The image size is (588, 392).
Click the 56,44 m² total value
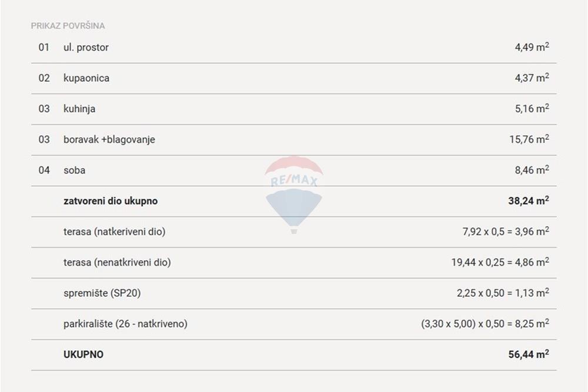529,354
